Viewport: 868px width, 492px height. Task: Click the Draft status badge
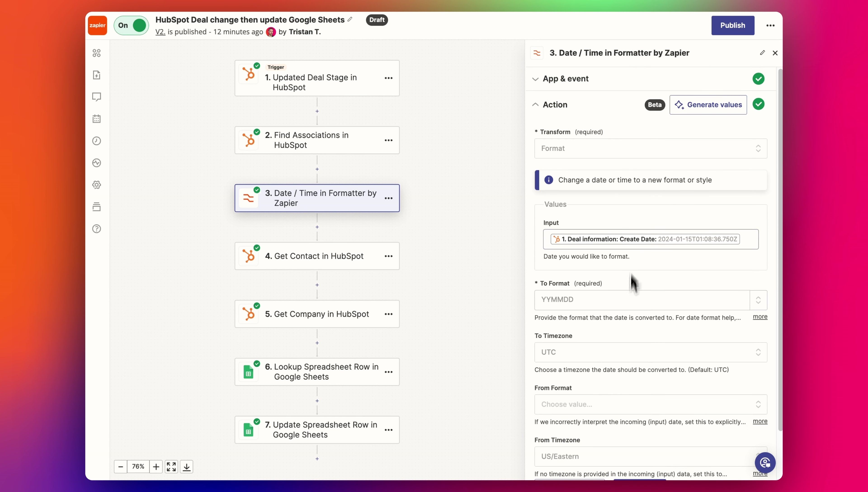point(377,20)
